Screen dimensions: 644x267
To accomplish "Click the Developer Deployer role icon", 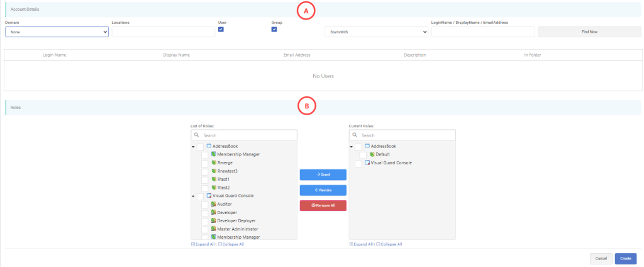I will (214, 220).
